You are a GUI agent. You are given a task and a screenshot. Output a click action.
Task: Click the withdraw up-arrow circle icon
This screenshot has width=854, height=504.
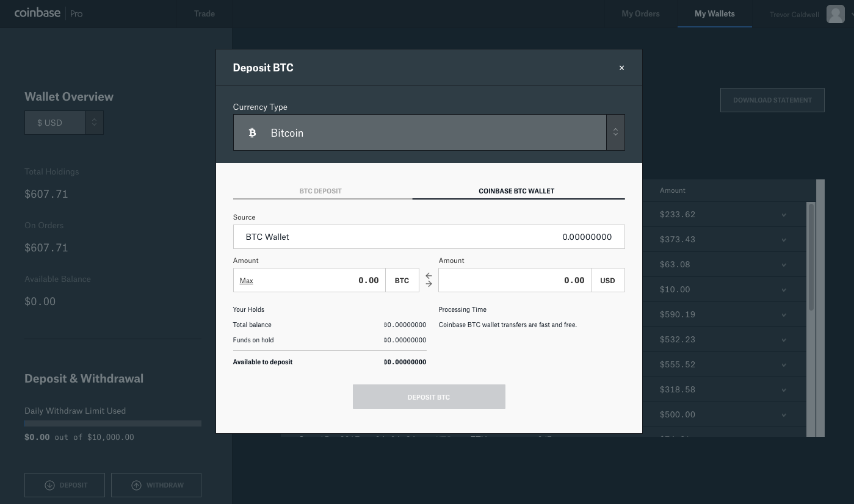click(x=136, y=485)
